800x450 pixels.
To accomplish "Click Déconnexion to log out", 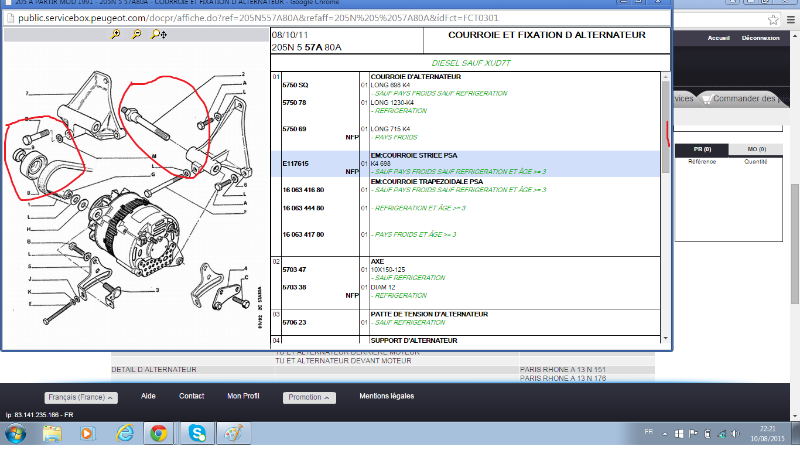I will click(760, 38).
